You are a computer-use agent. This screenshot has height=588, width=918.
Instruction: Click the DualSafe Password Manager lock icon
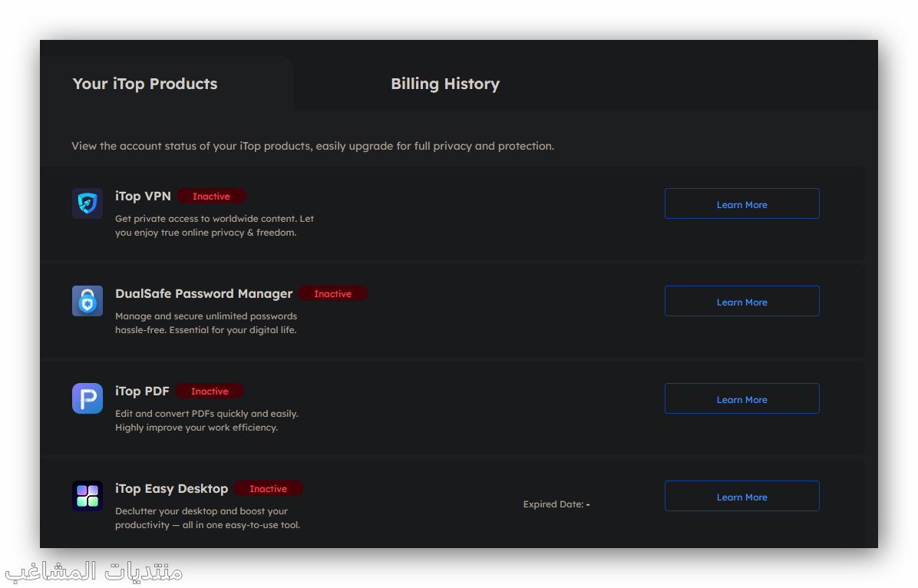(x=88, y=301)
